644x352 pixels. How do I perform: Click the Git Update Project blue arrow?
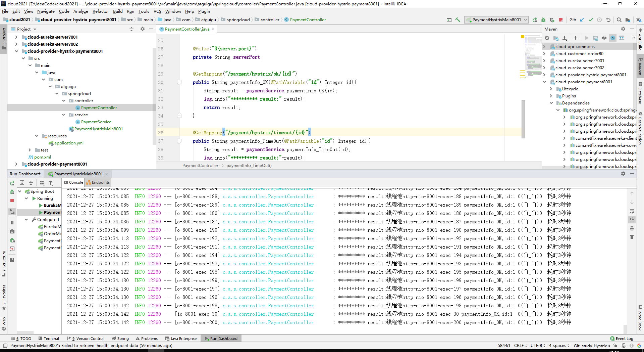pos(582,20)
